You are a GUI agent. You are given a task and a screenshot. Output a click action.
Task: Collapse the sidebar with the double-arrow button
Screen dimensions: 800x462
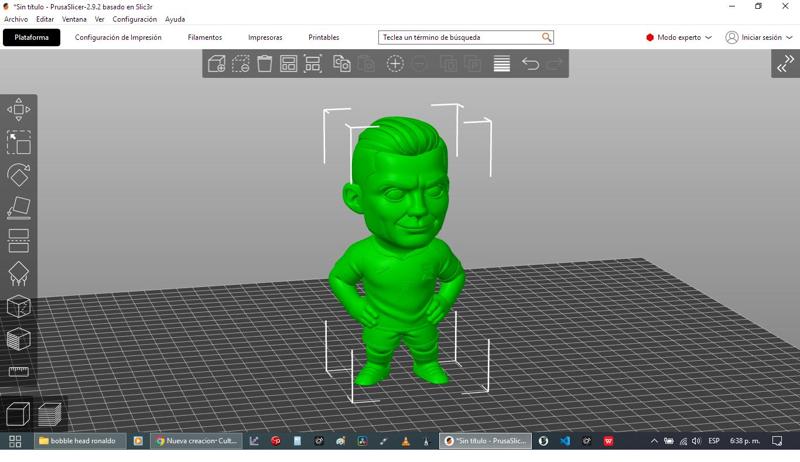point(785,64)
